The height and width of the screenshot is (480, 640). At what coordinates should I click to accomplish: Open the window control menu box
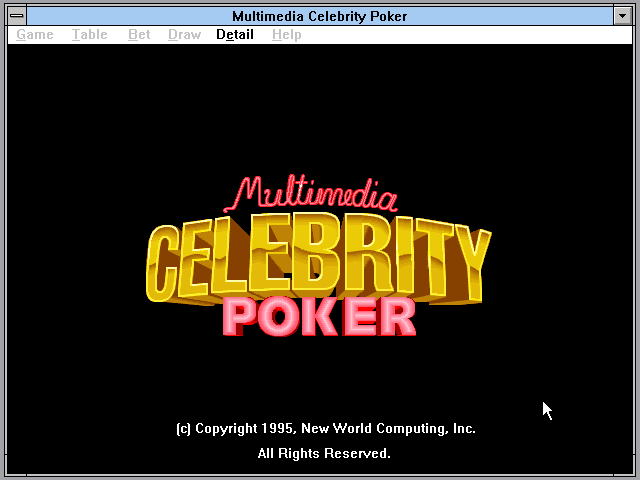(17, 16)
